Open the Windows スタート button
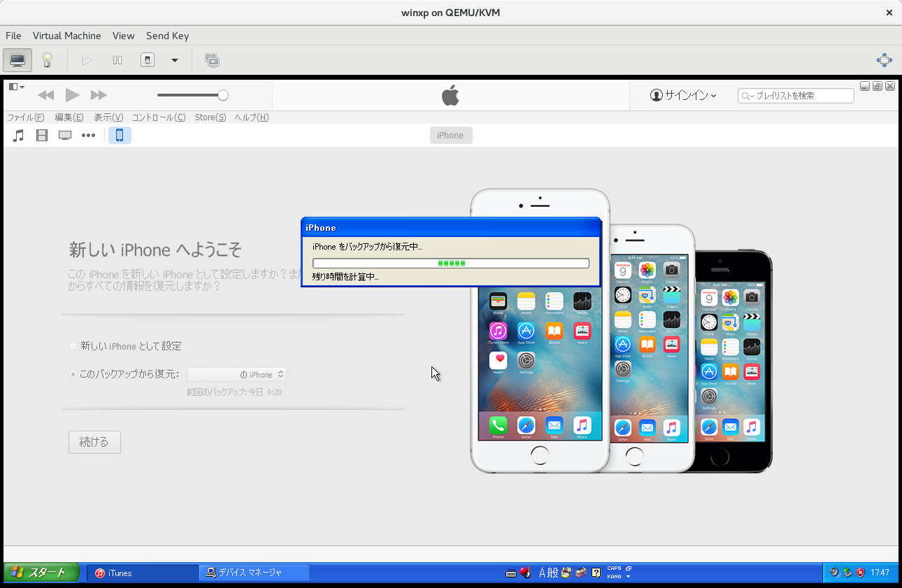The height and width of the screenshot is (588, 902). [42, 573]
